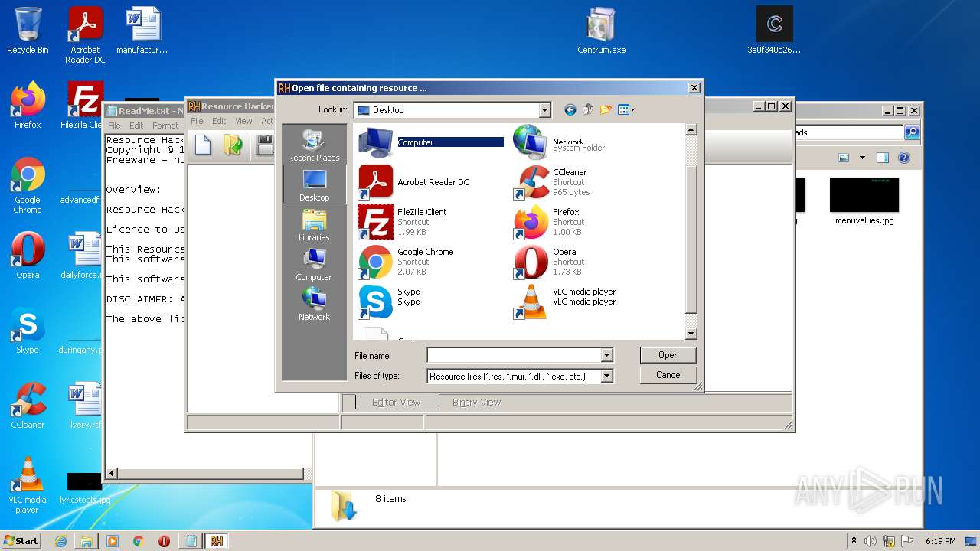
Task: Click Open file icon in Resource Hacker toolbar
Action: (x=233, y=145)
